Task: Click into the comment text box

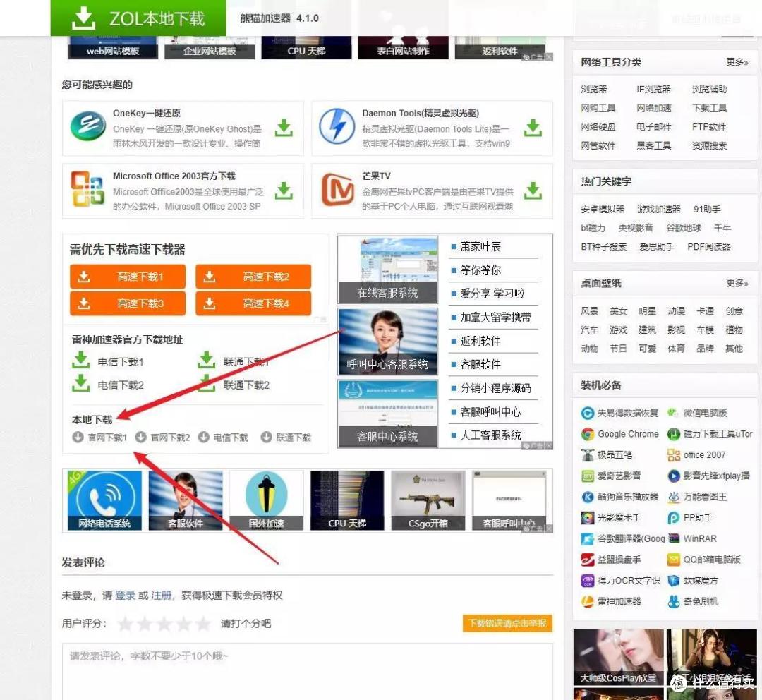Action: click(307, 672)
